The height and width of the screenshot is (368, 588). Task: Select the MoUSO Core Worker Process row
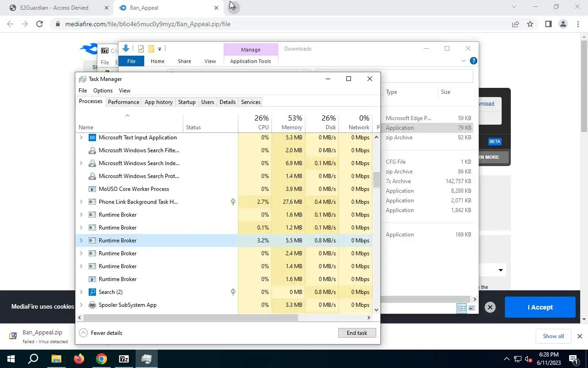tap(224, 189)
